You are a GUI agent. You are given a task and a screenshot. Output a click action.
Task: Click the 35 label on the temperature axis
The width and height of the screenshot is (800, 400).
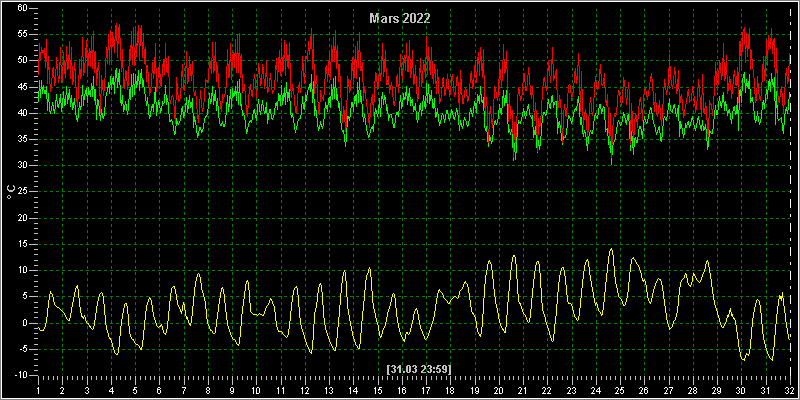pos(23,139)
